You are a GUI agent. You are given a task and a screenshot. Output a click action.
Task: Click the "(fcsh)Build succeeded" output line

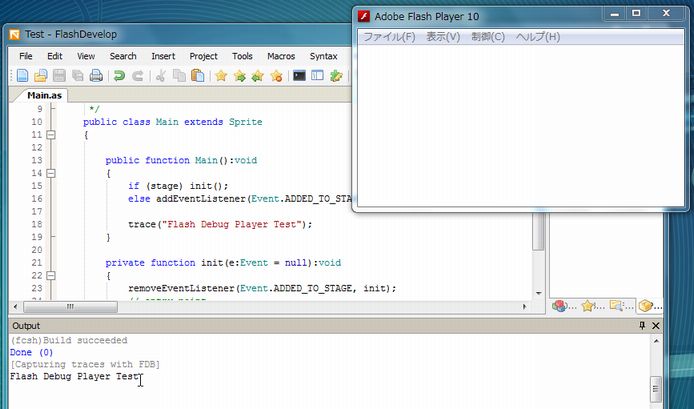click(x=69, y=340)
